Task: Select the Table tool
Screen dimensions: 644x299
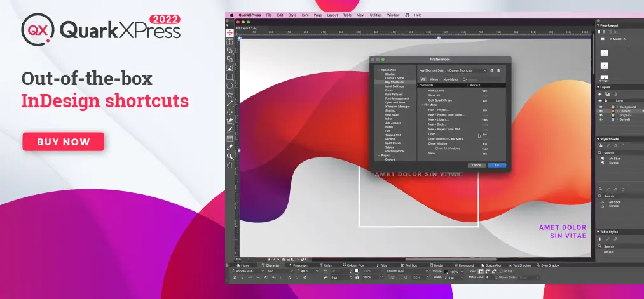Action: click(230, 138)
